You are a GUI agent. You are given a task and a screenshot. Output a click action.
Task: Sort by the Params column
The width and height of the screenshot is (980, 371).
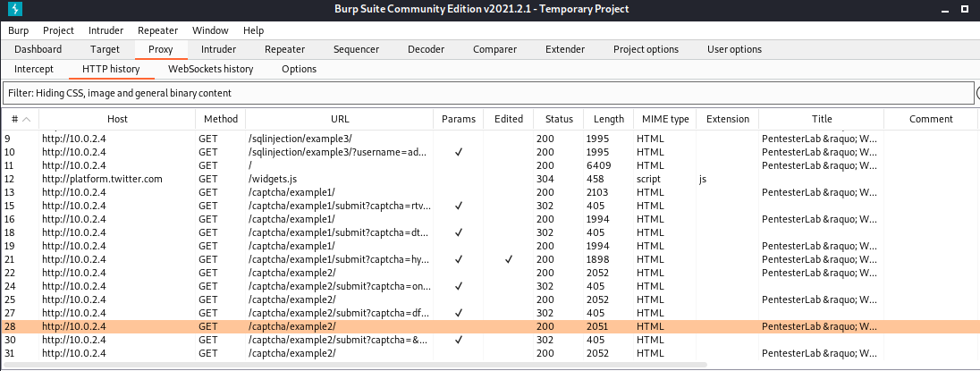click(458, 119)
